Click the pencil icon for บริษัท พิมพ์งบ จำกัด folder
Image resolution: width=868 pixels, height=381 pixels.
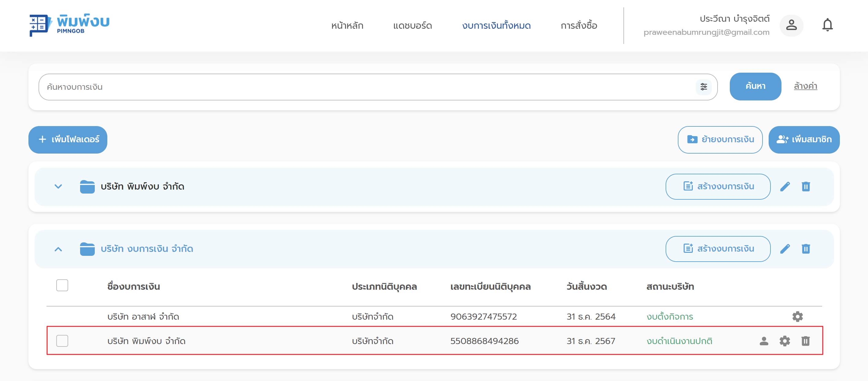click(785, 187)
